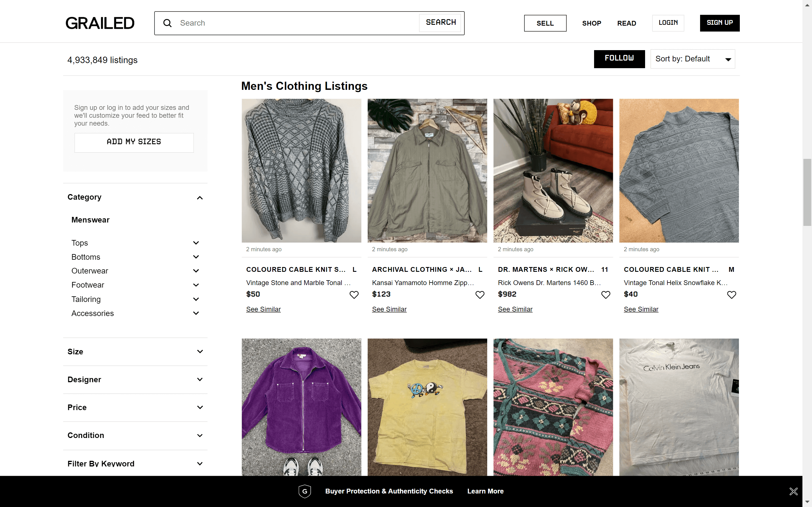Favorite the Rick Owens Dr. Martens boots listing
This screenshot has width=812, height=507.
(606, 295)
